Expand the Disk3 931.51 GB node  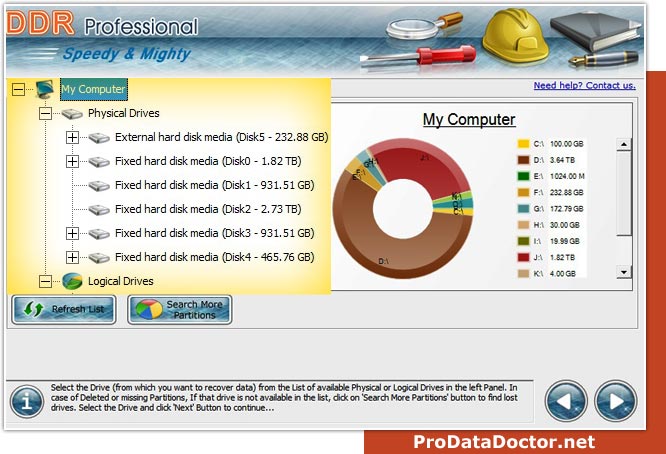72,234
